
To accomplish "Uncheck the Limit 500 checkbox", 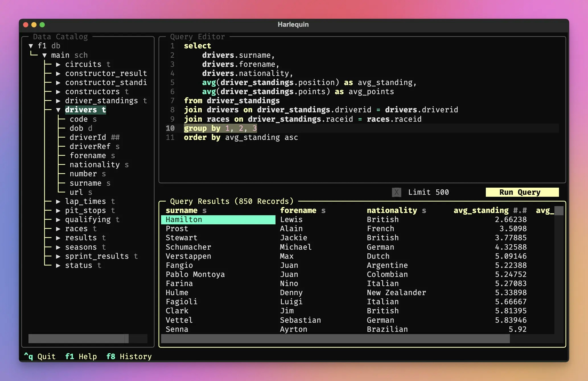I will point(396,192).
